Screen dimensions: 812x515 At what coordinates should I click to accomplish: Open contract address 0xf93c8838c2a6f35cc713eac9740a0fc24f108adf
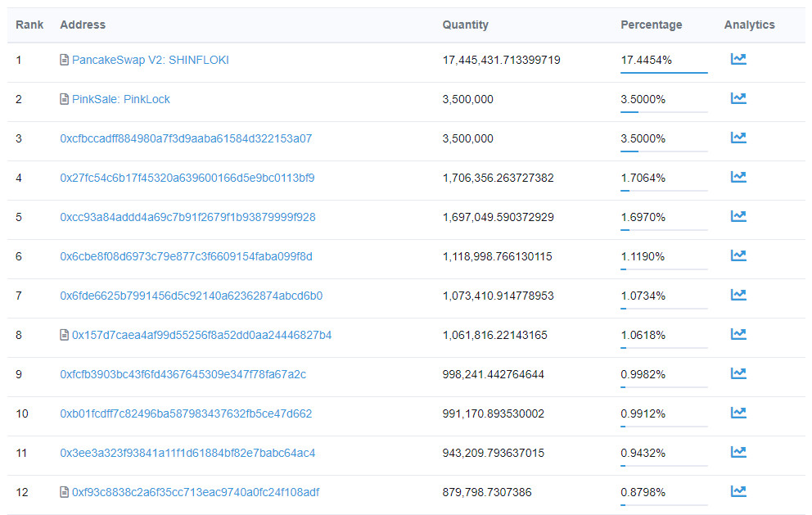click(196, 492)
